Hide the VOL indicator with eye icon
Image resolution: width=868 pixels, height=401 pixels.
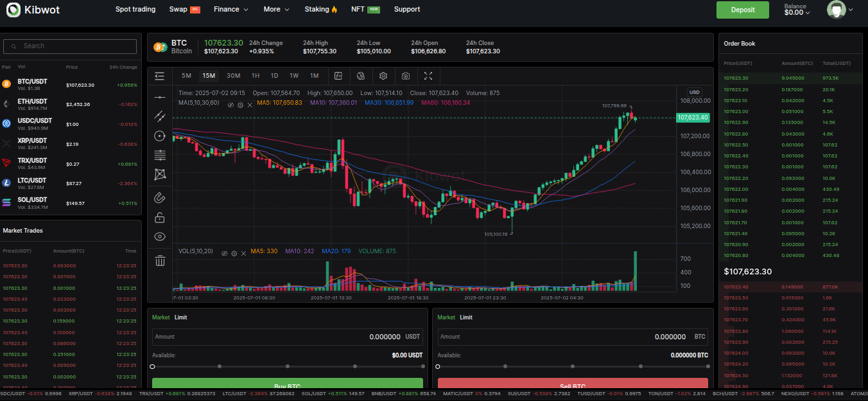pyautogui.click(x=225, y=253)
